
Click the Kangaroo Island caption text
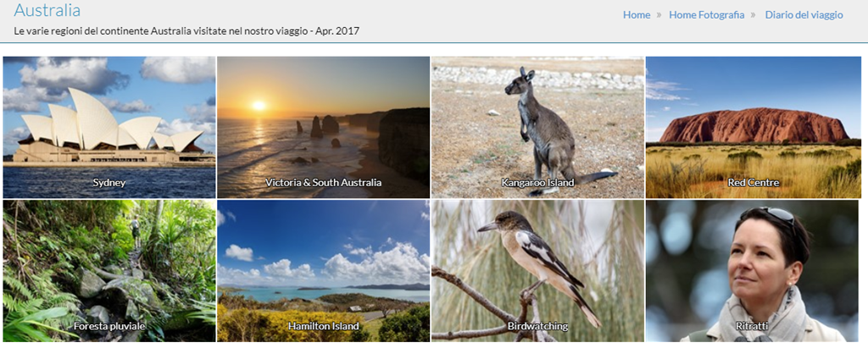click(537, 182)
